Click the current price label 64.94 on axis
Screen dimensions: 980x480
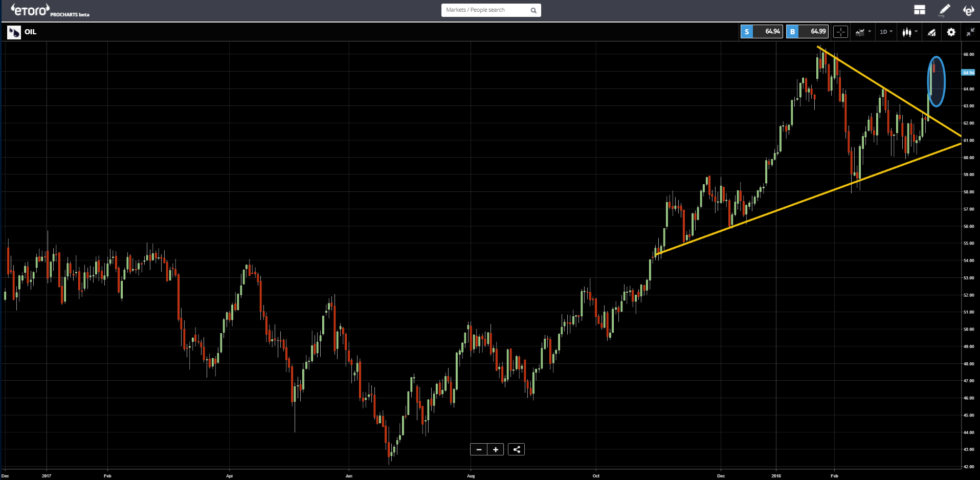[x=968, y=73]
